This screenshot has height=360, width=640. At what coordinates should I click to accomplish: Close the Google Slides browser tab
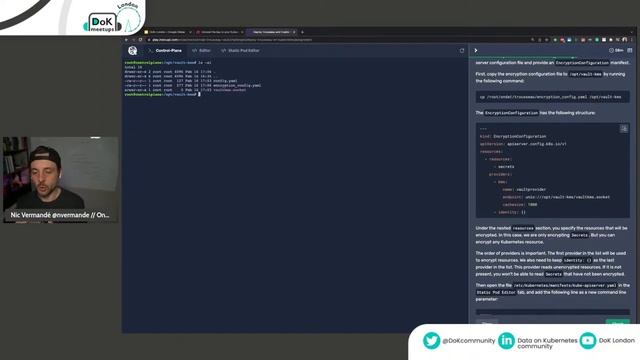190,32
